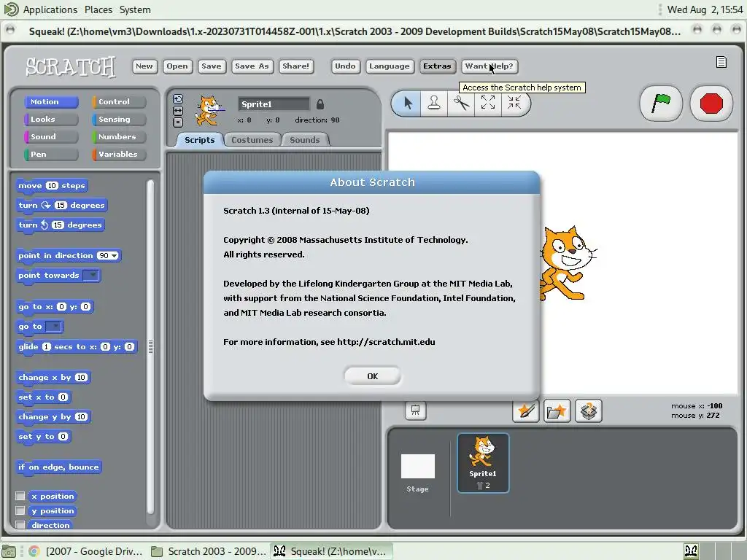
Task: Click the presentation mode icon below stage
Action: [415, 411]
